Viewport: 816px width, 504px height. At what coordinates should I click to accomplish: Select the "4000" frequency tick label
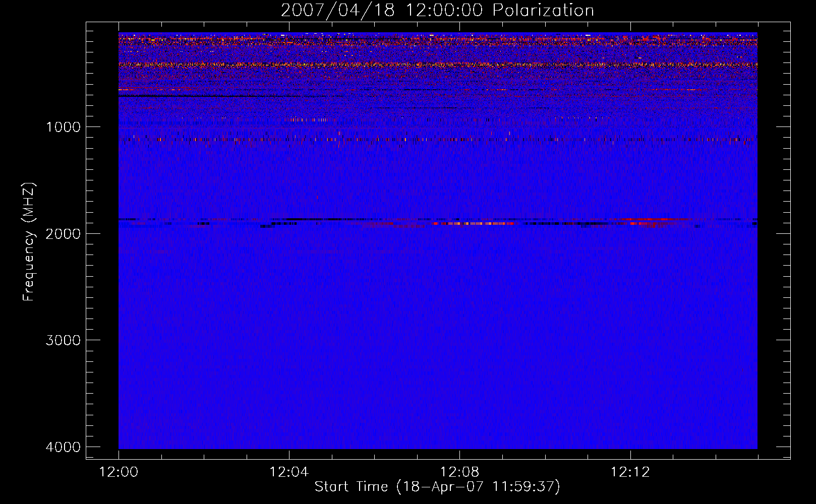point(63,447)
